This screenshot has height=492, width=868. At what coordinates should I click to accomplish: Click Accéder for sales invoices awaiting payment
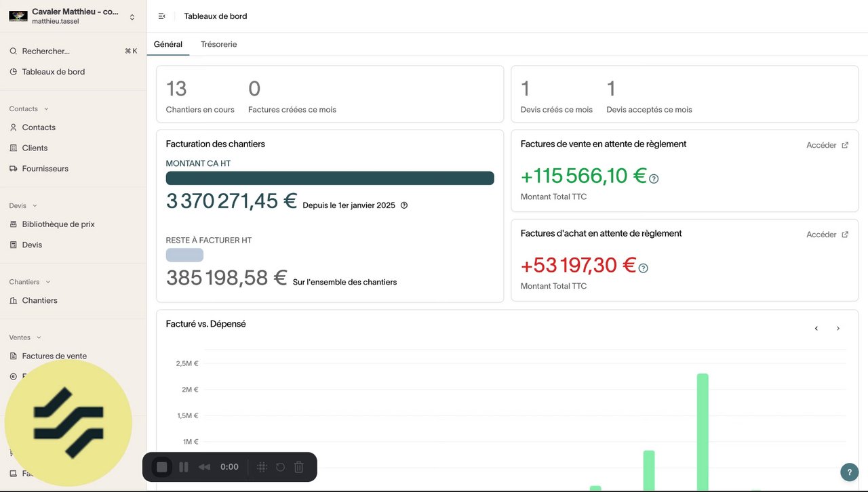821,145
